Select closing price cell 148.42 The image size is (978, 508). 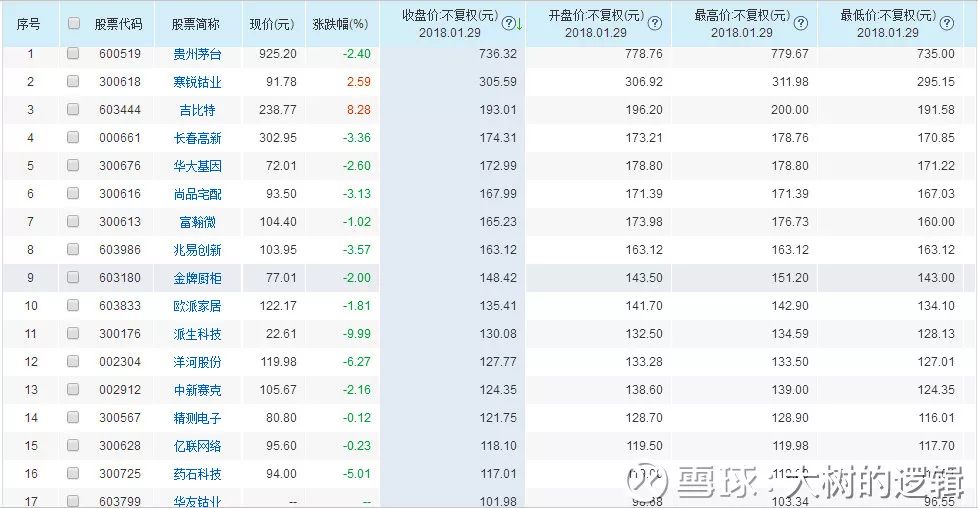[x=498, y=278]
